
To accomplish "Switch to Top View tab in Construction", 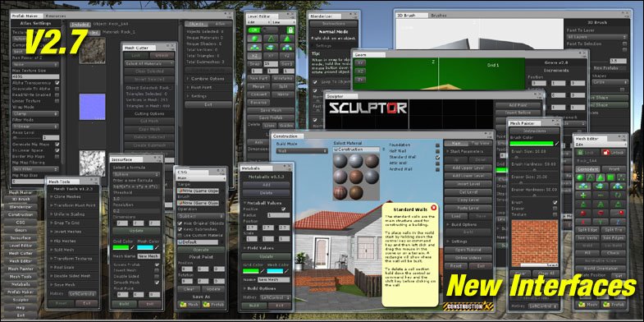I will tap(481, 143).
